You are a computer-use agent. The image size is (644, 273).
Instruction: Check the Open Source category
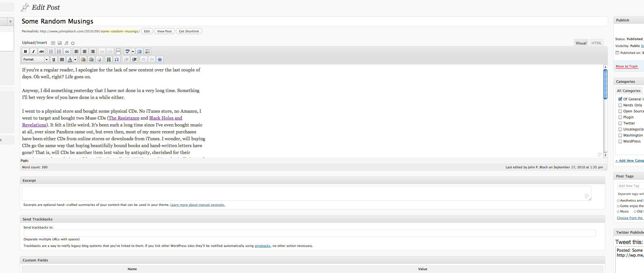[x=620, y=111]
